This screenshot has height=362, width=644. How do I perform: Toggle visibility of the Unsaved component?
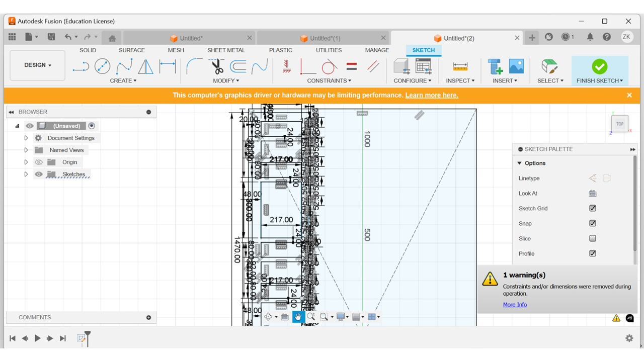30,126
